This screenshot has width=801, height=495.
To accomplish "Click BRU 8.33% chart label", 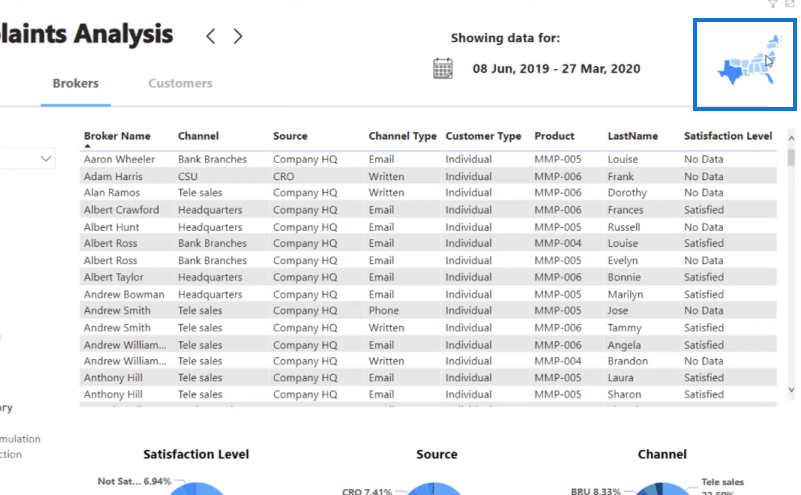I will 596,491.
